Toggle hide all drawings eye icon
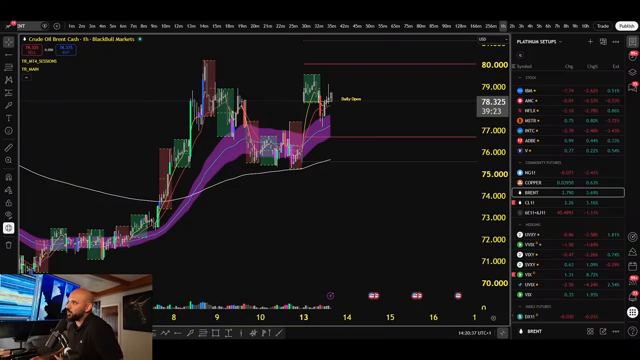This screenshot has height=360, width=640. coord(9,215)
